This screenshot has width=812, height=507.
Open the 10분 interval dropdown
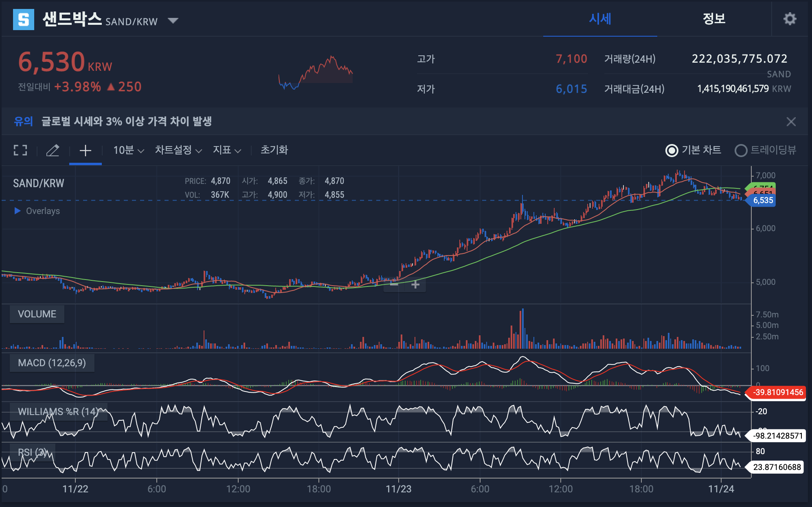pos(128,150)
